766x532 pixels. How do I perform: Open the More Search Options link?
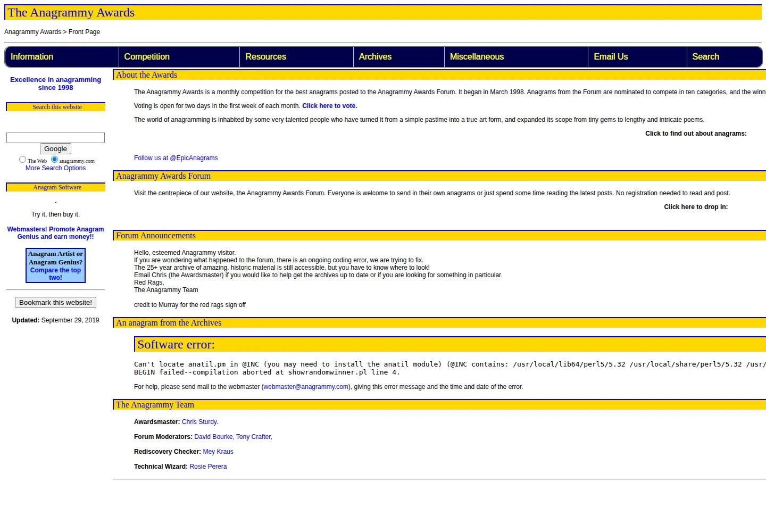(55, 168)
